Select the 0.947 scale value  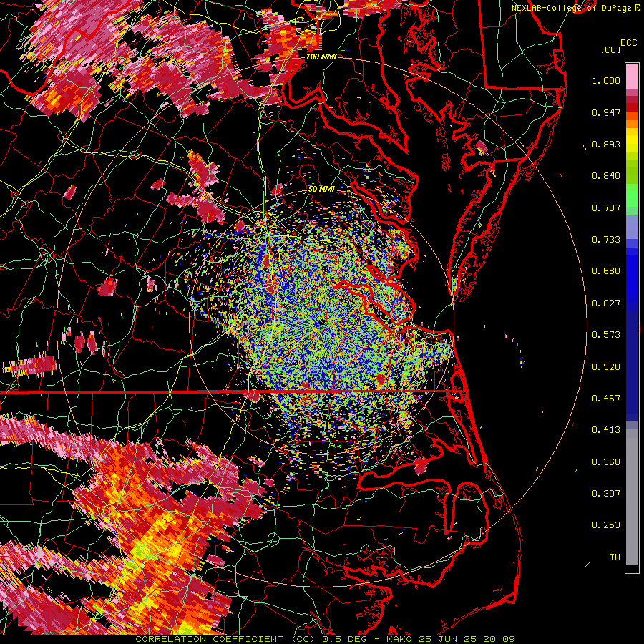606,112
